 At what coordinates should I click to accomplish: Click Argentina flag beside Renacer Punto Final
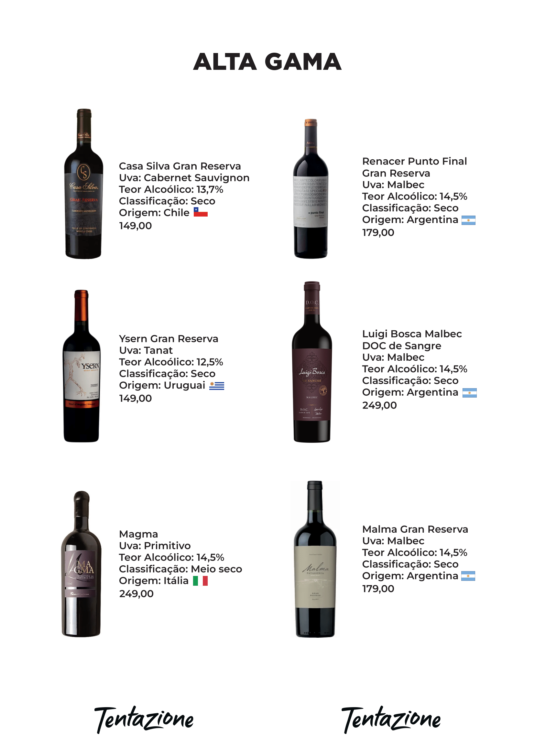(x=468, y=220)
